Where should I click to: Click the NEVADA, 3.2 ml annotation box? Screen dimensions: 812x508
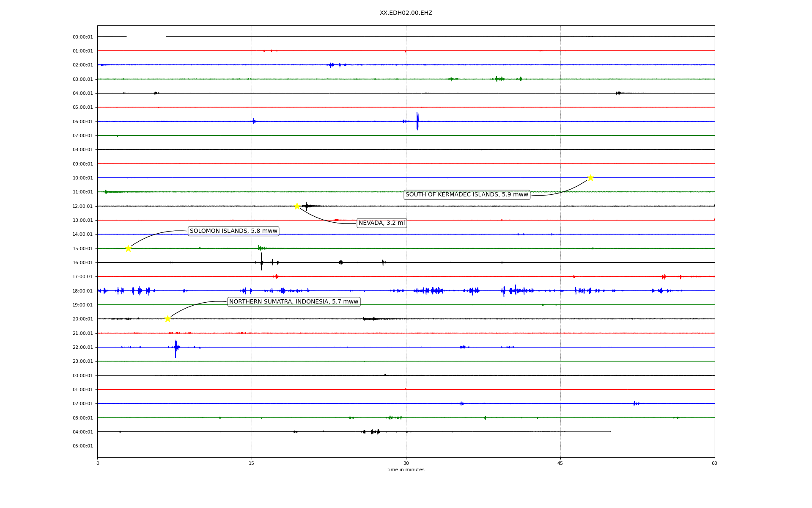[381, 223]
